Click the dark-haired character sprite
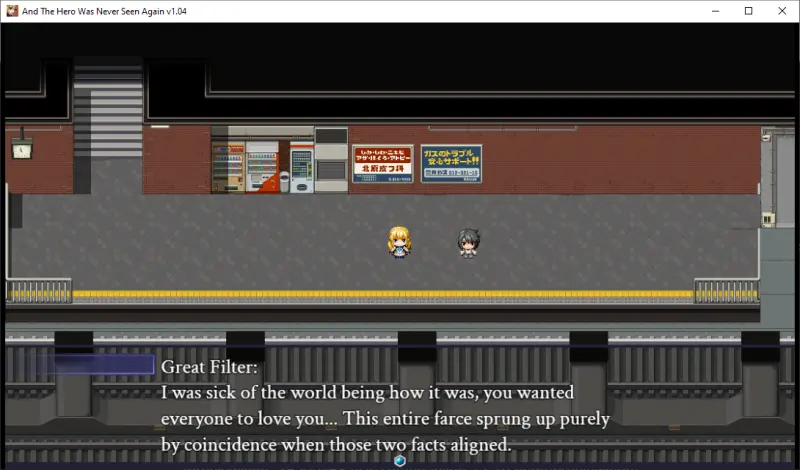The height and width of the screenshot is (470, 800). 467,242
